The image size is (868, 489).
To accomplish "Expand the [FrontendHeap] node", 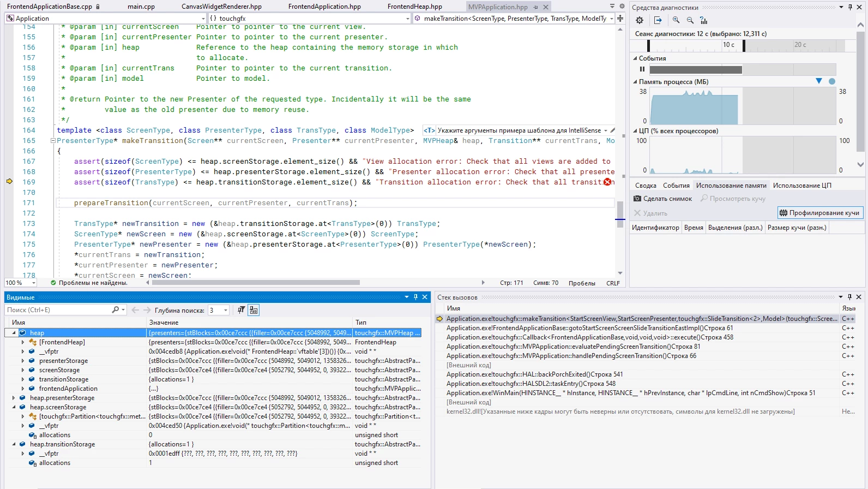I will (23, 342).
